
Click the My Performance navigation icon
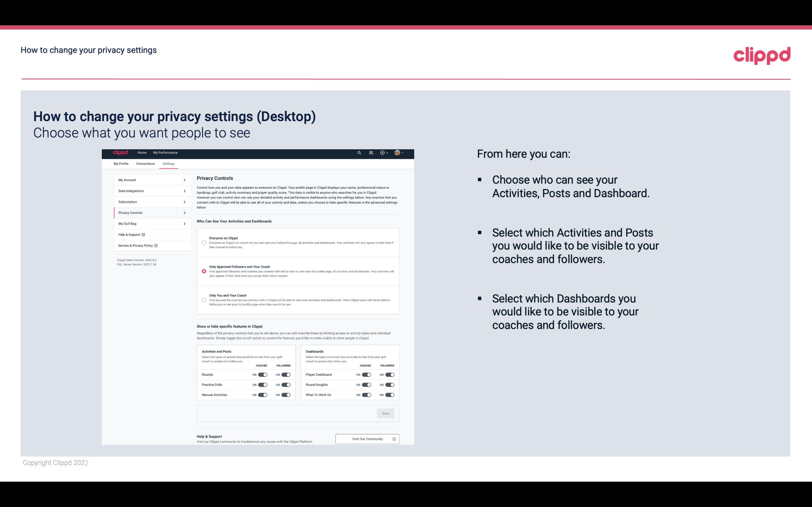pos(166,153)
